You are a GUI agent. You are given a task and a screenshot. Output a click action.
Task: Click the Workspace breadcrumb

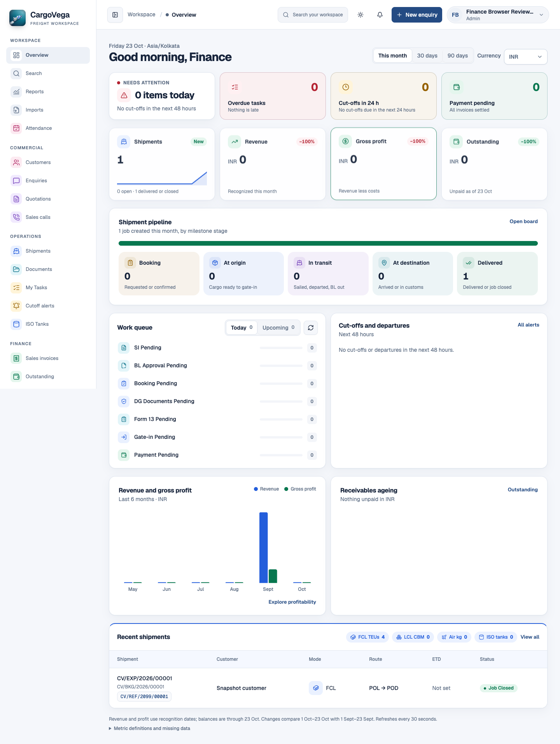[x=142, y=14]
